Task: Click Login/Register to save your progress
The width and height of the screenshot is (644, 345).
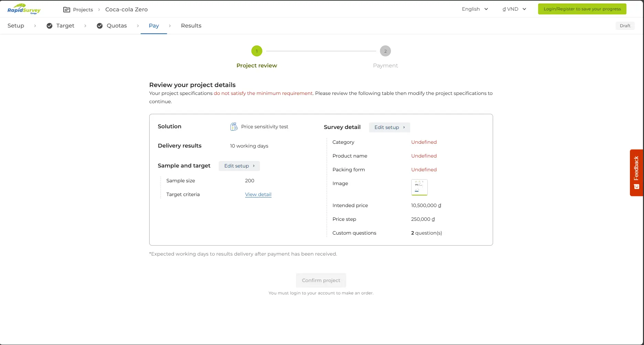Action: pyautogui.click(x=582, y=9)
